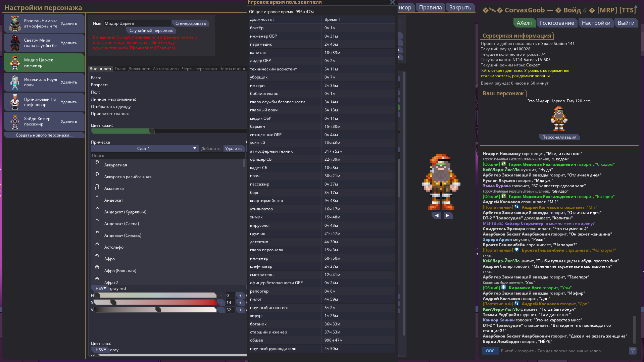The image size is (644, 362).
Task: Open the chat filter icon
Action: (632, 351)
